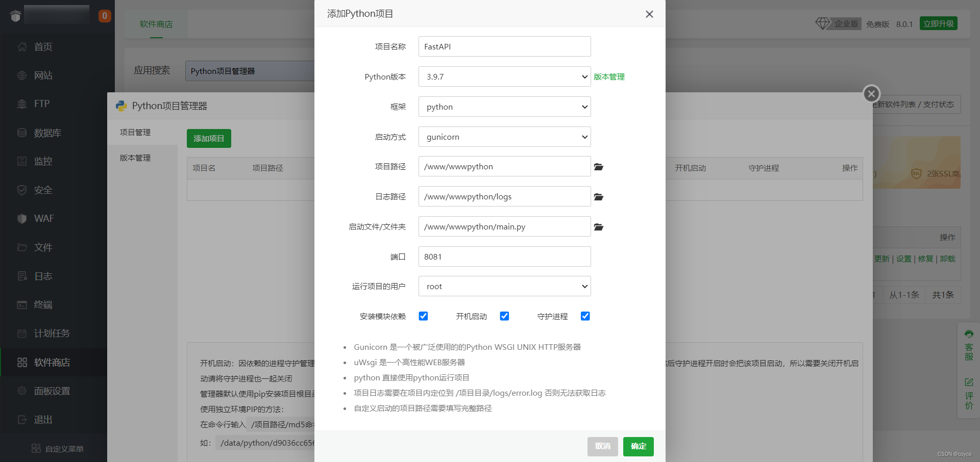Click the diamond 企业版 icon
This screenshot has height=462, width=980.
click(x=823, y=23)
